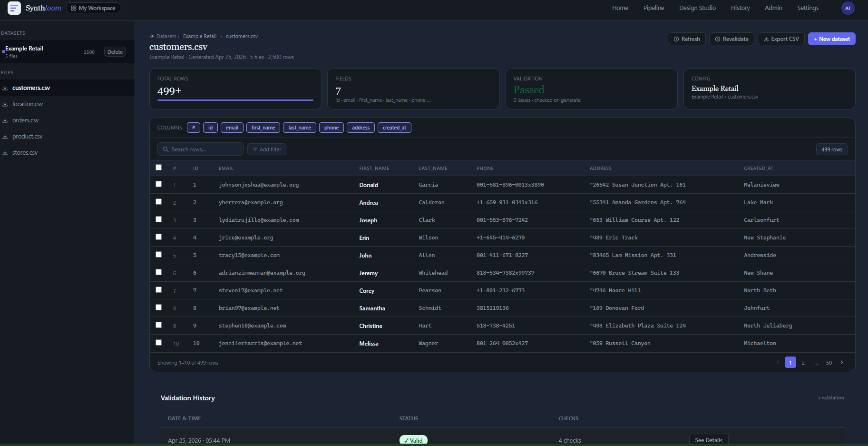Click email johnsonjoshua@example.org cell
868x446 pixels.
[259, 185]
